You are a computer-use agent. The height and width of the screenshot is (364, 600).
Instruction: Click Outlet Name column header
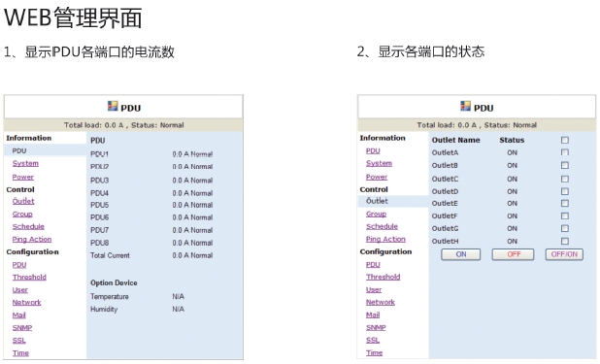(455, 140)
